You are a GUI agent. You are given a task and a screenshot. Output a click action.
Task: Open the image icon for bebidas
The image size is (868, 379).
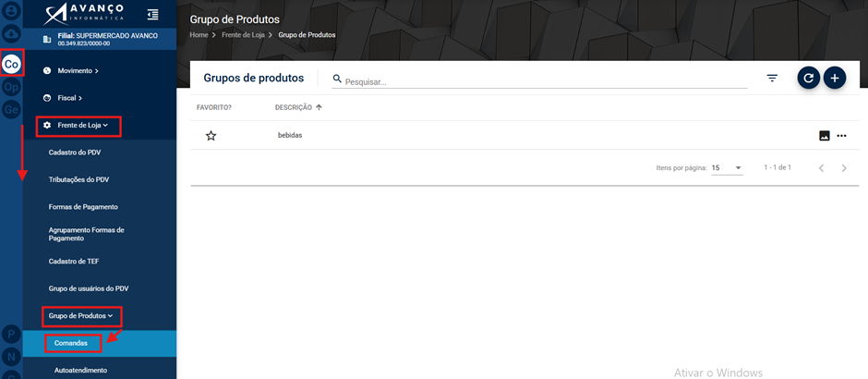825,135
